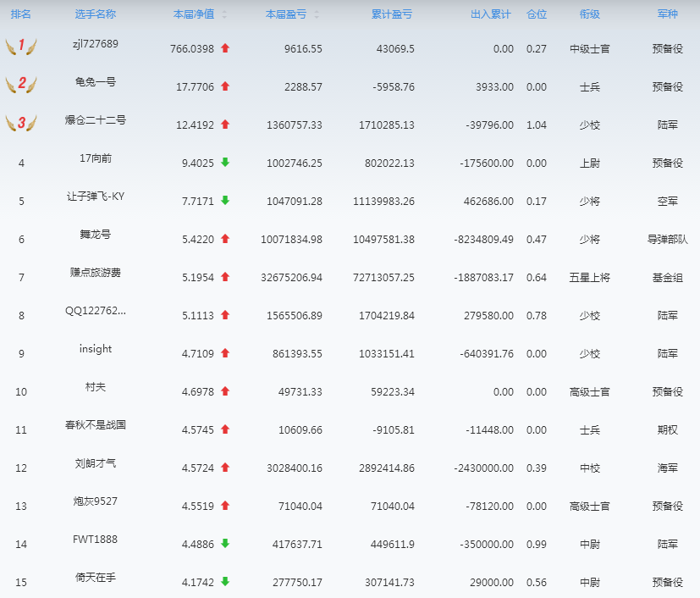Click red up arrow beside 4.6978
Screen dimensions: 700x598
pos(225,391)
